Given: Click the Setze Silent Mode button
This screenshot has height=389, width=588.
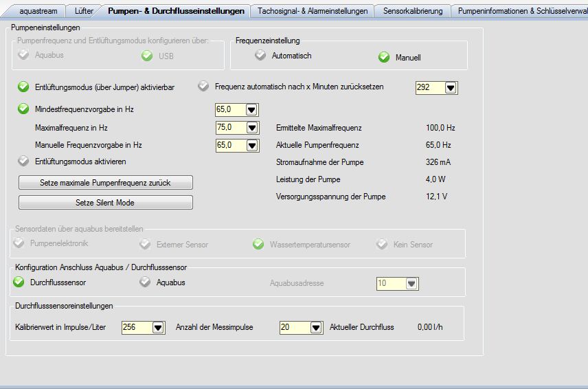Looking at the screenshot, I should pyautogui.click(x=105, y=203).
